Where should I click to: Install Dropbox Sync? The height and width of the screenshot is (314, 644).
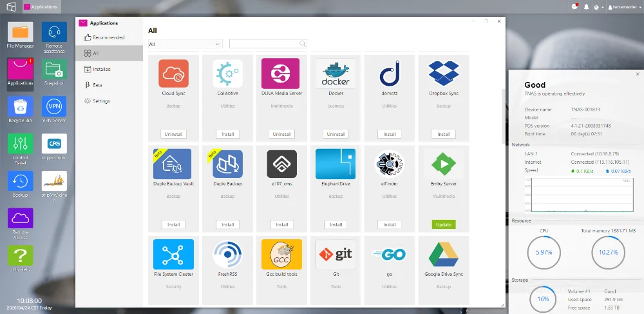coord(444,134)
